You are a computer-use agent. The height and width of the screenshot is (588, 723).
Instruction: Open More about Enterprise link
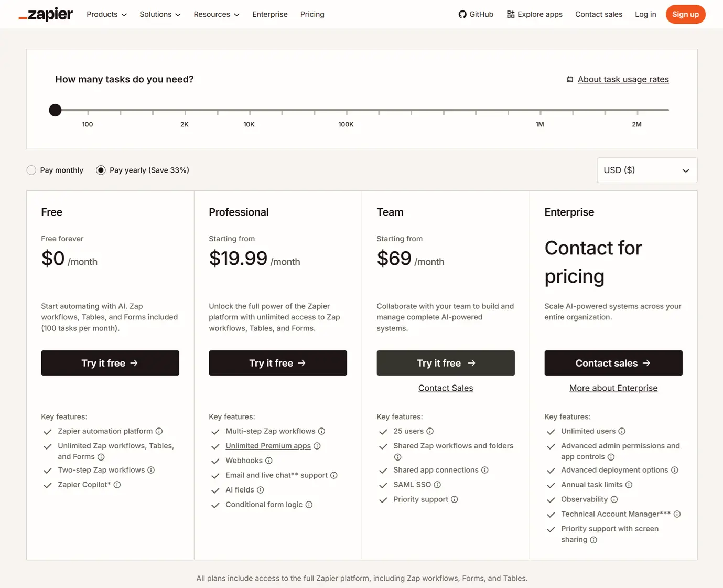pyautogui.click(x=613, y=388)
